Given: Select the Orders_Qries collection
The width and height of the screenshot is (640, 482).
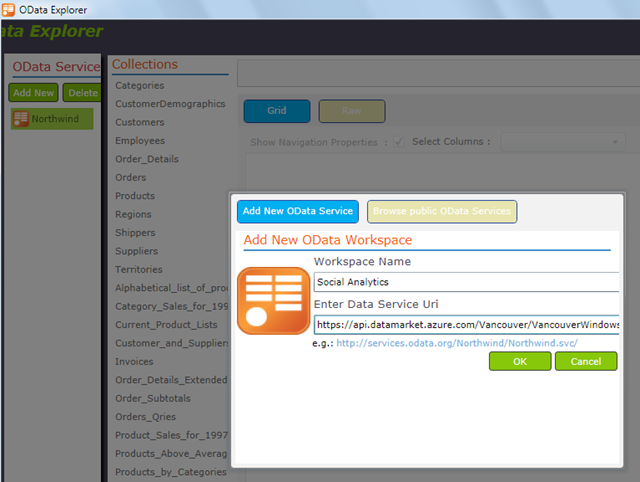Looking at the screenshot, I should pos(145,416).
